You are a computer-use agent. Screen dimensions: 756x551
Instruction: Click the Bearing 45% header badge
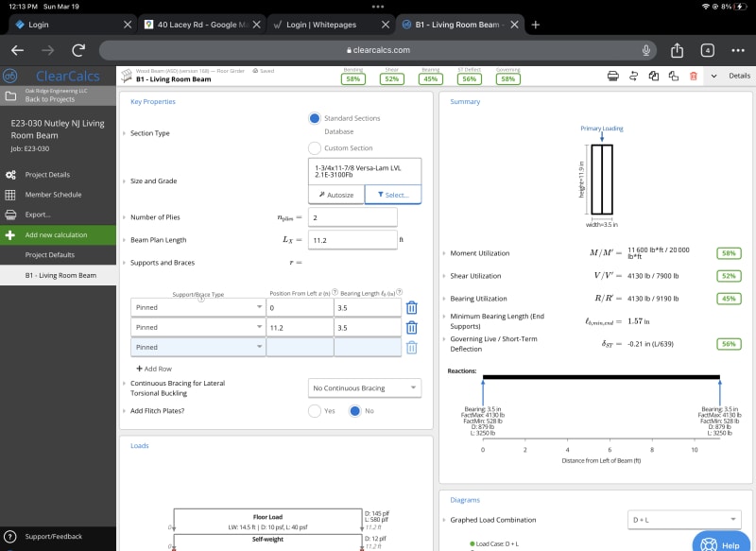(x=431, y=79)
